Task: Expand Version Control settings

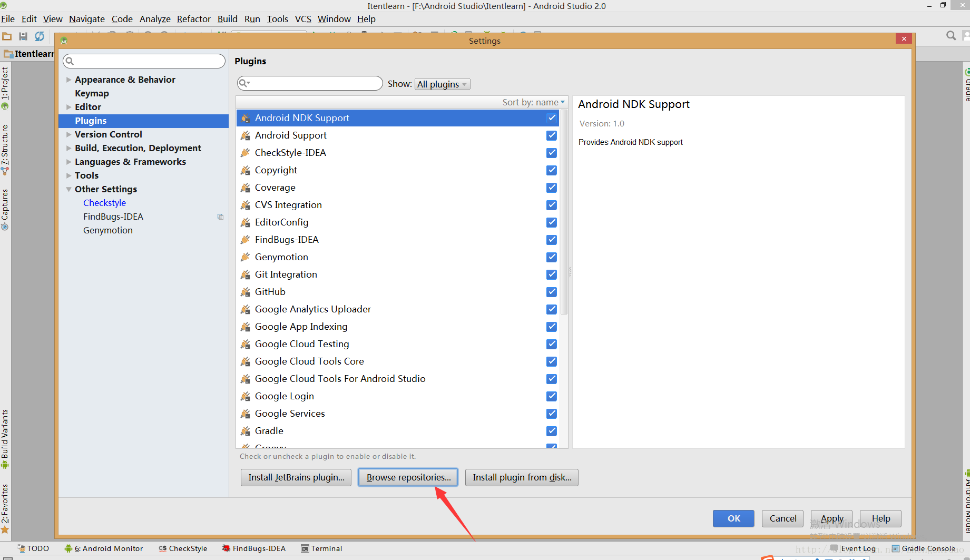Action: pyautogui.click(x=68, y=134)
